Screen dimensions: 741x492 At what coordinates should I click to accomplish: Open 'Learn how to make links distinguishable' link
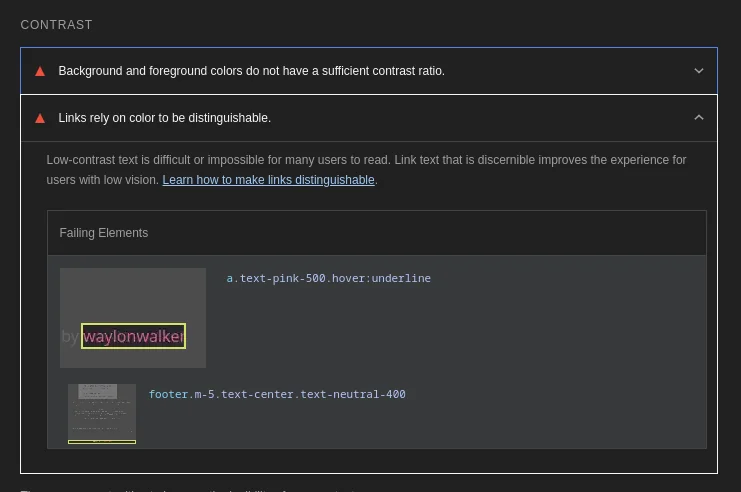coord(268,180)
